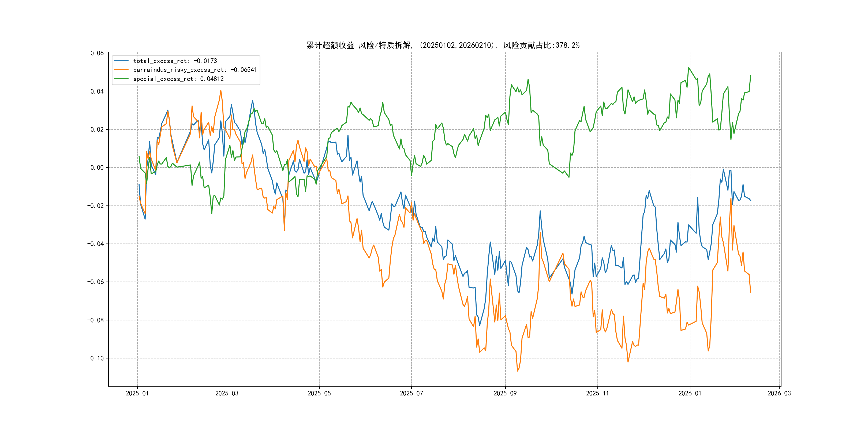
Task: Click the 2025-11 x-axis tick label
Action: pyautogui.click(x=597, y=393)
